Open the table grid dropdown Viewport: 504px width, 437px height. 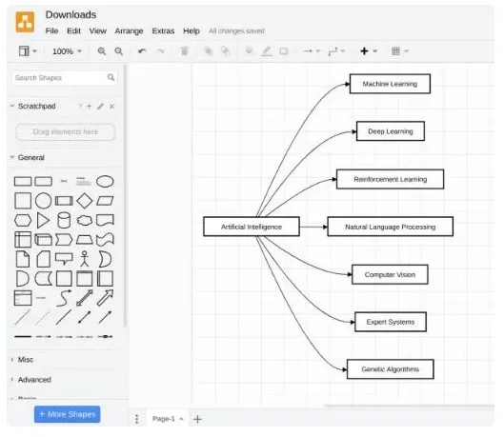point(399,51)
